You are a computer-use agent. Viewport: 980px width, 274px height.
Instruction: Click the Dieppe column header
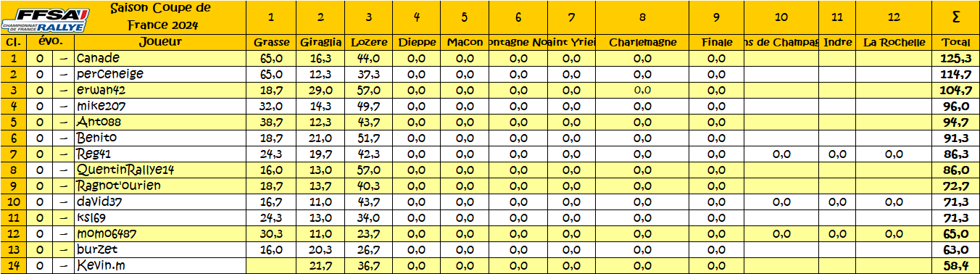(417, 43)
